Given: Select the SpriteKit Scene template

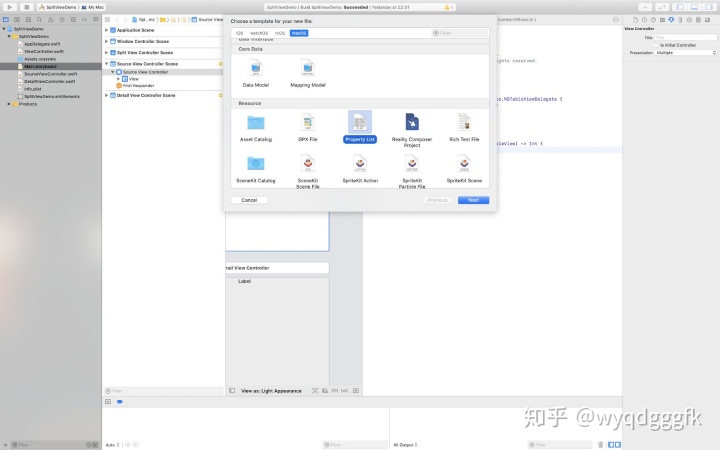Looking at the screenshot, I should pos(464,169).
